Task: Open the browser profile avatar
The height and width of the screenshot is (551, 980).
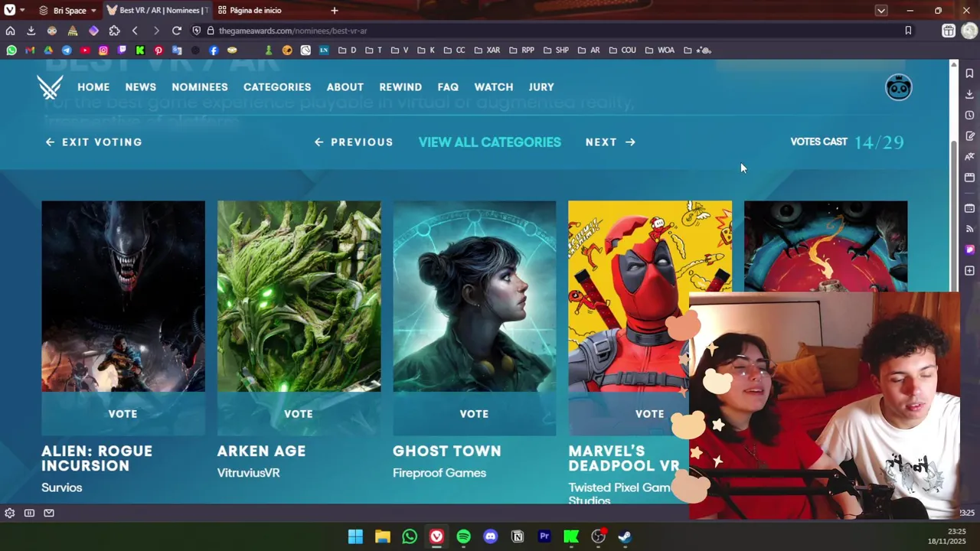Action: [969, 31]
